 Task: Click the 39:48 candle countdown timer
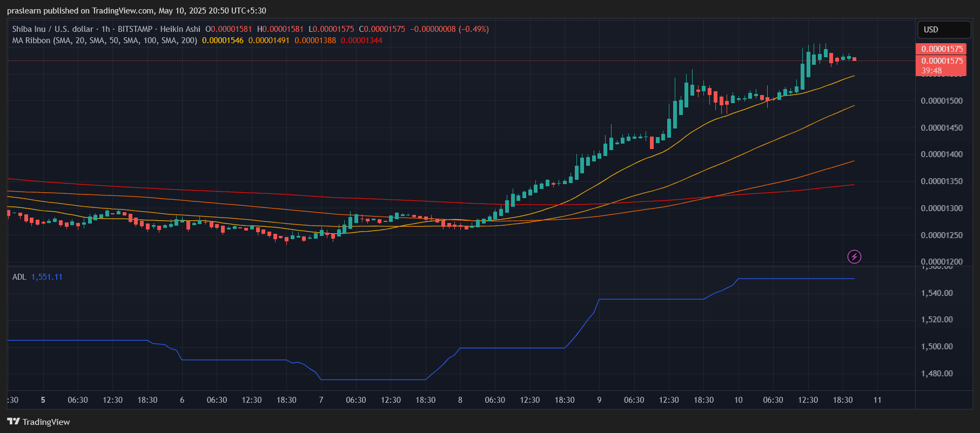[931, 71]
